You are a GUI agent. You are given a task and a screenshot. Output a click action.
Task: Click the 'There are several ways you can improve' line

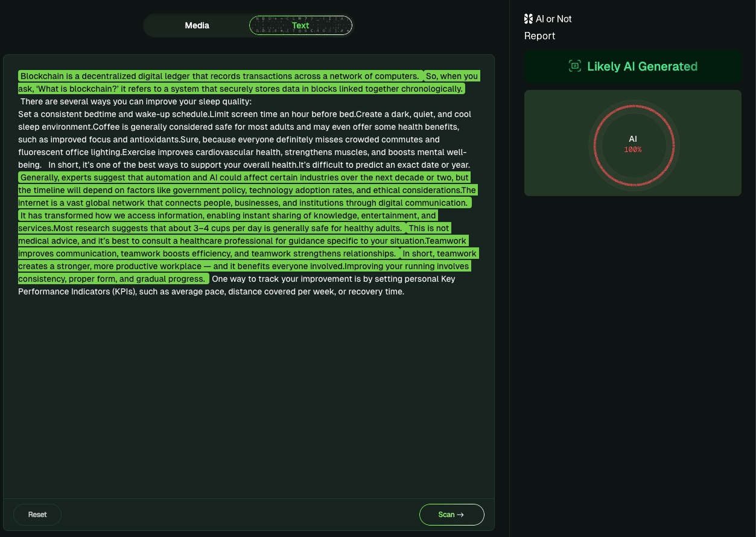click(136, 101)
